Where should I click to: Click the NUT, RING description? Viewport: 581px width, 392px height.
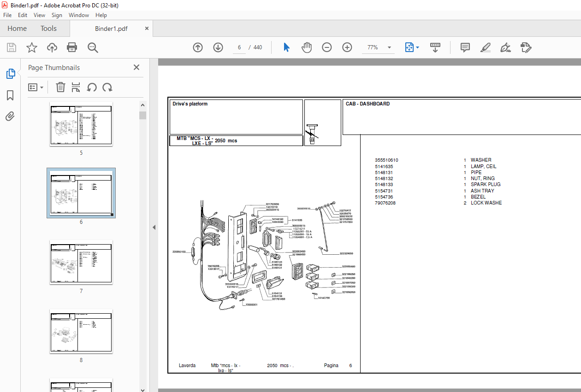point(483,178)
